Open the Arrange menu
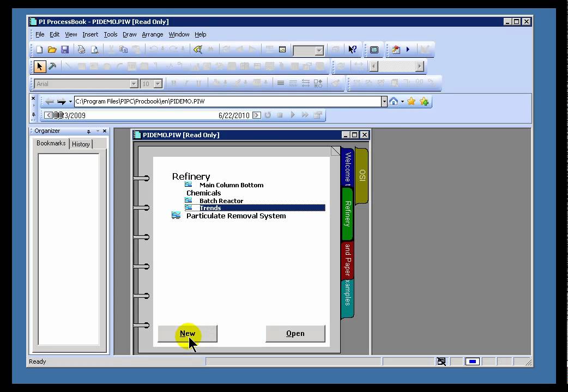This screenshot has width=568, height=392. (153, 34)
